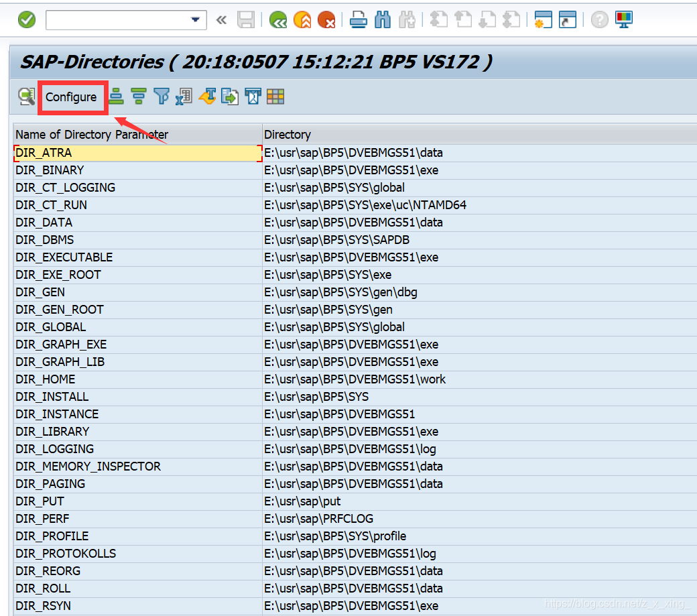The width and height of the screenshot is (697, 616).
Task: Click the red Cancel icon
Action: coord(326,20)
